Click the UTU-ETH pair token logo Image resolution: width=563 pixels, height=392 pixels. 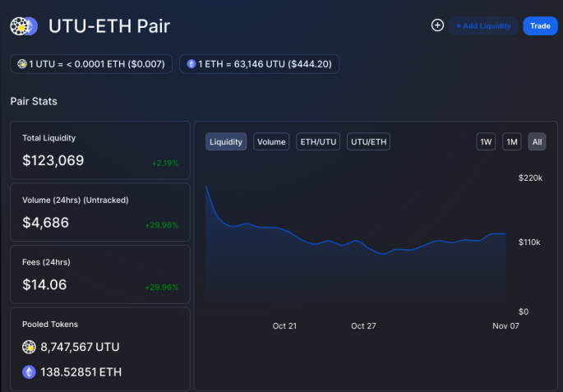point(24,26)
